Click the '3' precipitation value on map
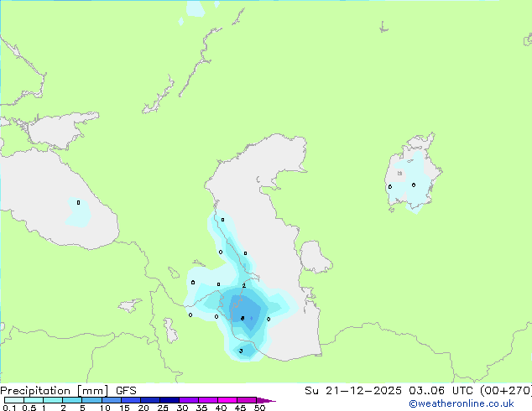This screenshot has width=532, height=411. pyautogui.click(x=241, y=351)
